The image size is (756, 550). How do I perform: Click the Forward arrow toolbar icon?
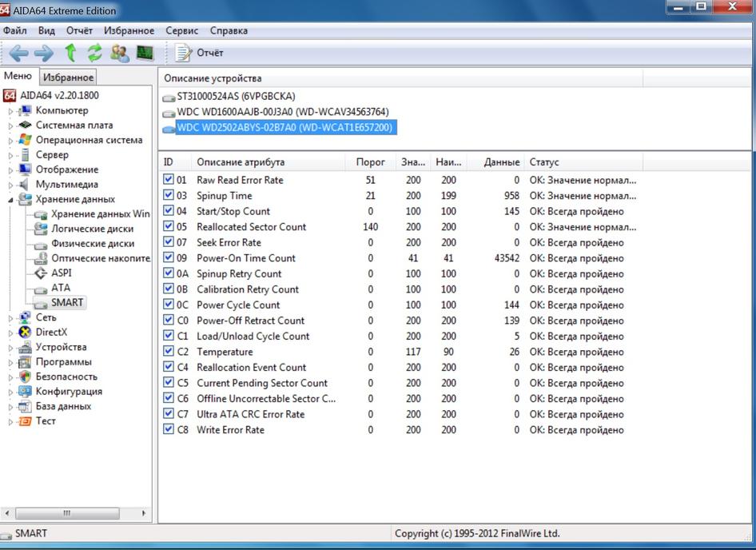click(44, 53)
